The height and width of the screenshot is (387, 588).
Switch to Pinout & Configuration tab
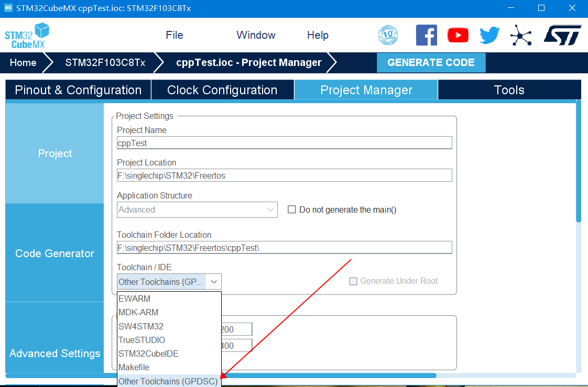pyautogui.click(x=78, y=90)
